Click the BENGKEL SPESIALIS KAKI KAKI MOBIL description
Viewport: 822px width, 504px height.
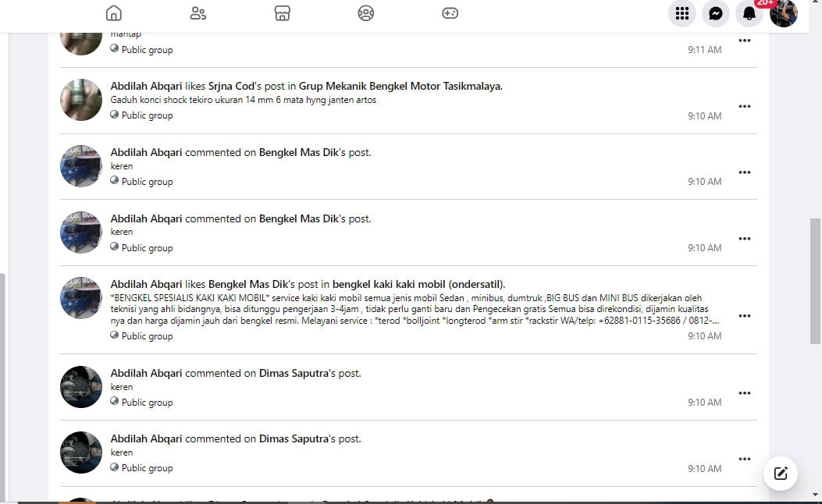[415, 309]
